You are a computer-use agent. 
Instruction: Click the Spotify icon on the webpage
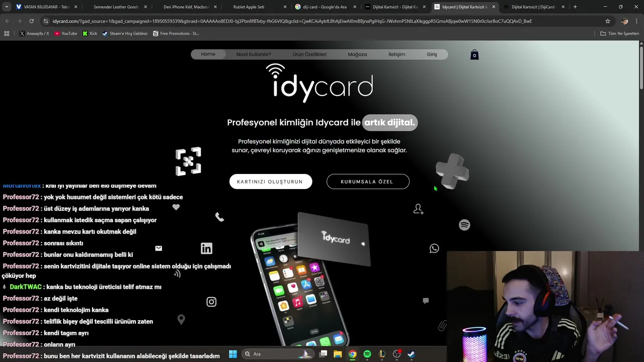[x=464, y=225]
